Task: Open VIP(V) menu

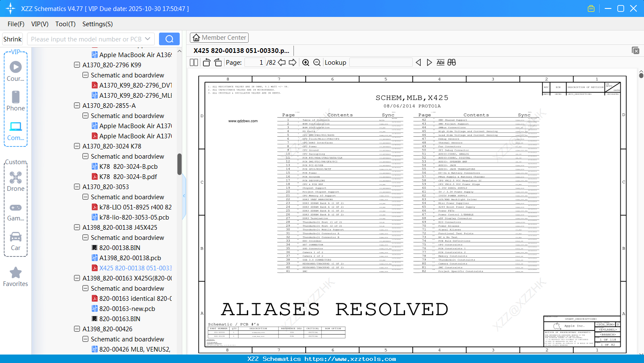Action: pos(40,24)
